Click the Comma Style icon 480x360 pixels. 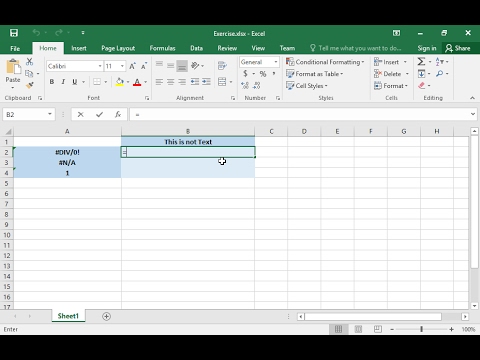point(274,74)
